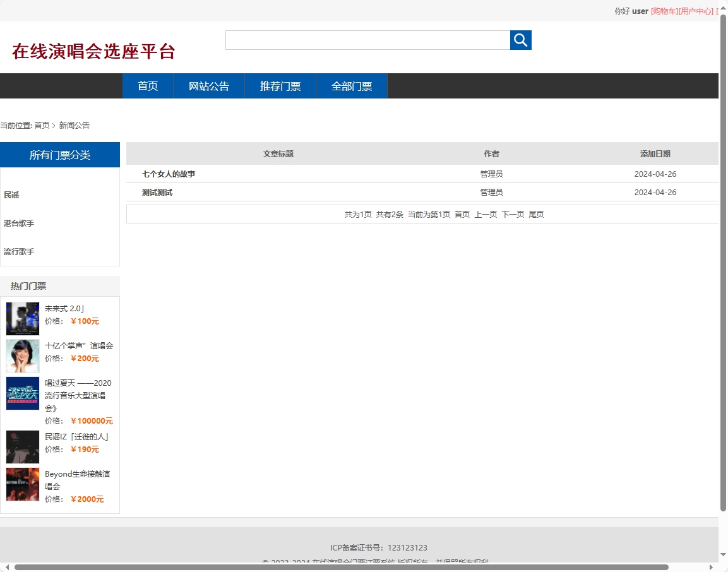Open user center via [用户中心] link
The width and height of the screenshot is (728, 572).
pyautogui.click(x=695, y=11)
